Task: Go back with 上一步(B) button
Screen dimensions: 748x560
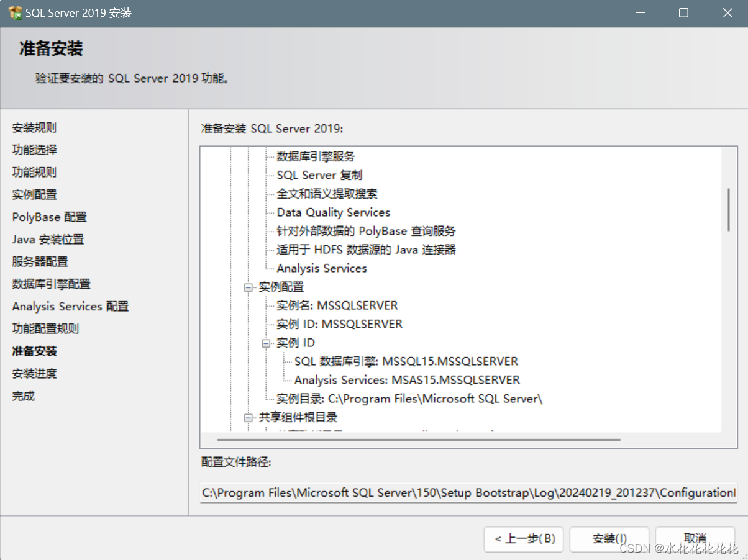Action: tap(524, 539)
